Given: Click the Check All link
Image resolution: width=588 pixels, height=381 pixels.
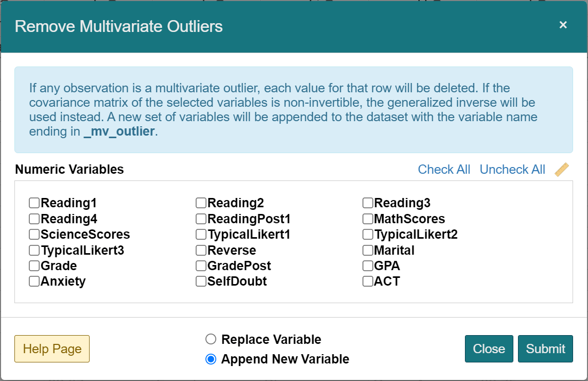Looking at the screenshot, I should click(444, 169).
